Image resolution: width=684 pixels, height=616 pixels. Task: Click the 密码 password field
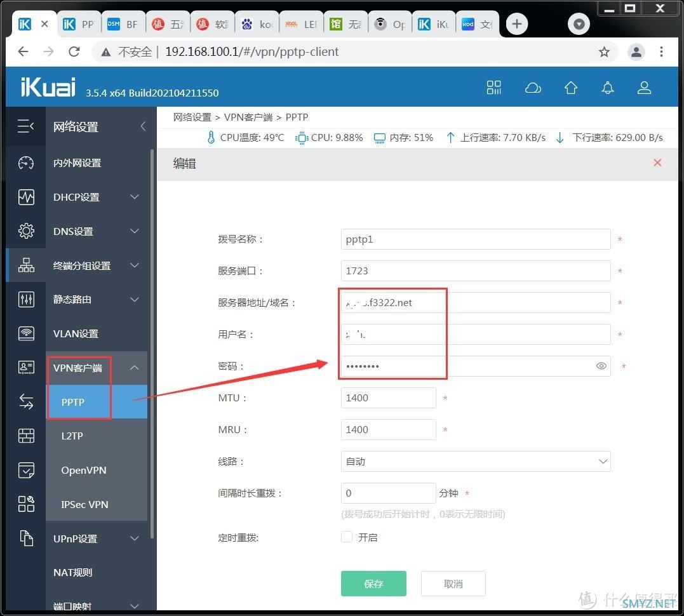coord(476,366)
